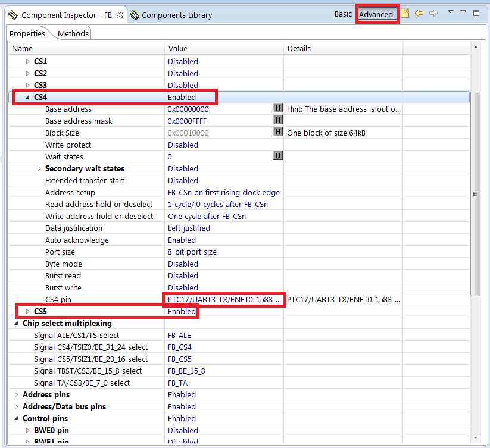Screen dimensions: 490x448
Task: Click the scroll down arrow
Action: coord(475,437)
